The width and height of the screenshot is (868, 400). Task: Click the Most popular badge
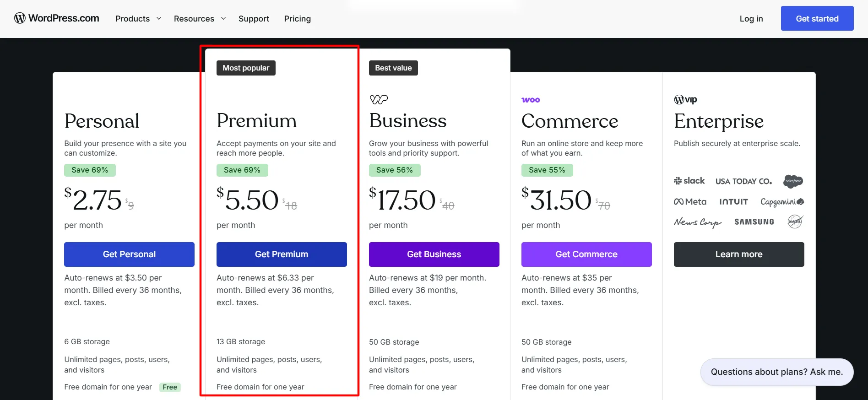[x=246, y=68]
